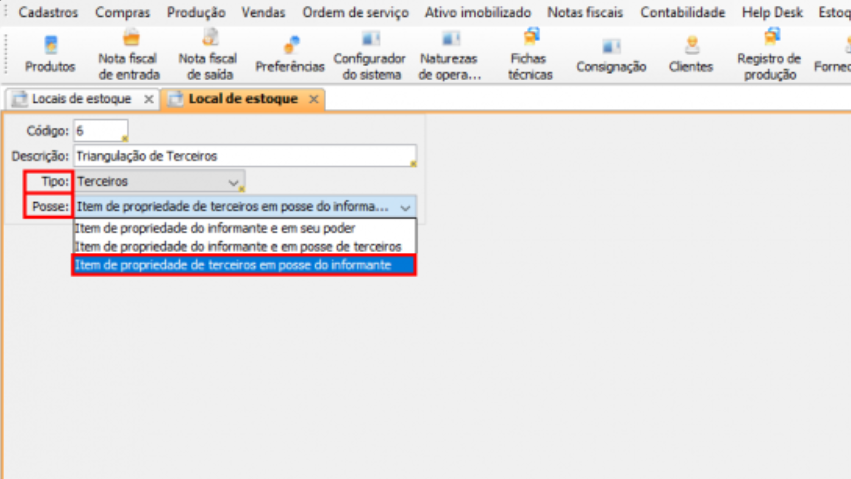Expand the Tipo dropdown showing Terceiros
Screen dimensions: 851x479
point(234,183)
